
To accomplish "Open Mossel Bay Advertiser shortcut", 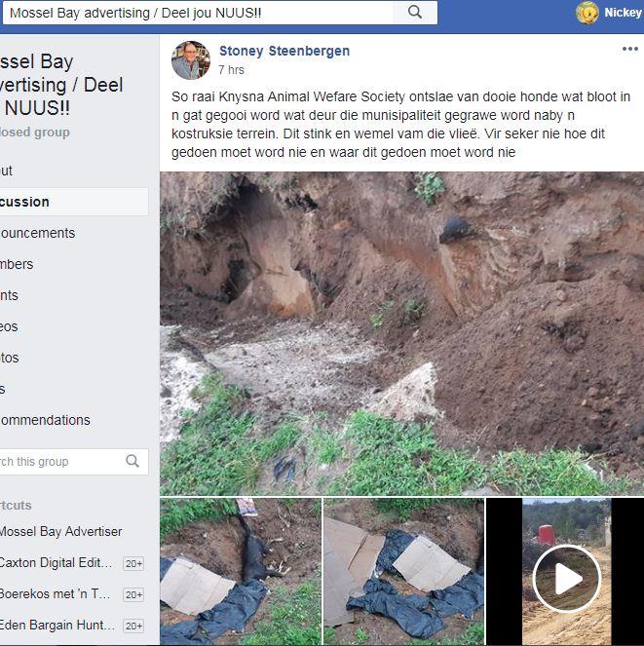I will point(60,531).
